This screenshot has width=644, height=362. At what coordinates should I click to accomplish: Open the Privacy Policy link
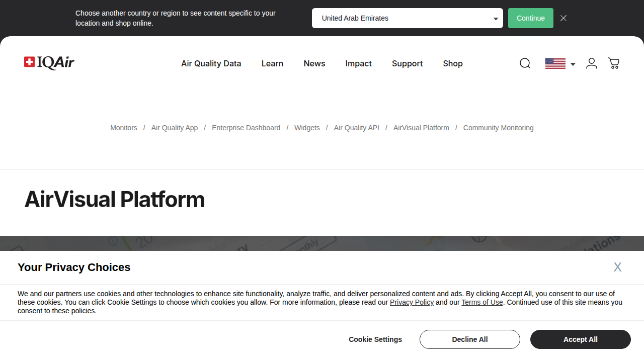412,302
